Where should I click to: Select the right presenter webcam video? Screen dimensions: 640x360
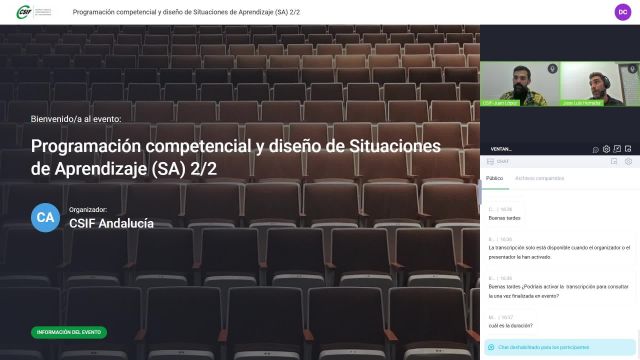click(600, 84)
